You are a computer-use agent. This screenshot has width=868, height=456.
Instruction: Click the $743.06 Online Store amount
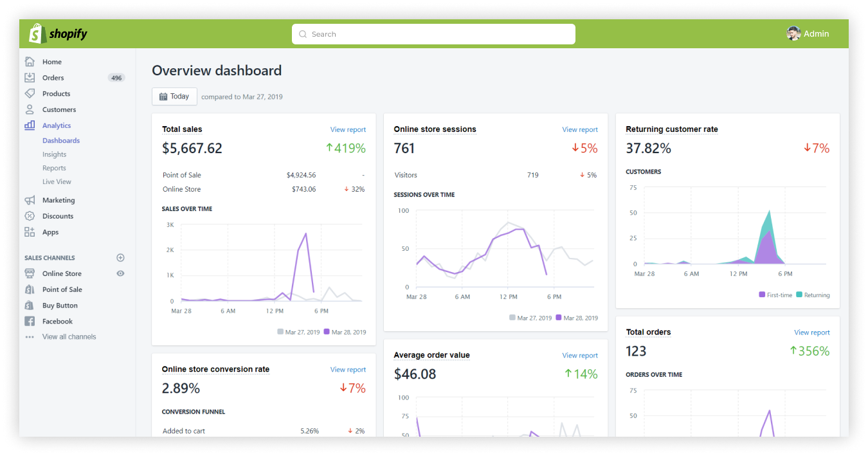(x=303, y=189)
